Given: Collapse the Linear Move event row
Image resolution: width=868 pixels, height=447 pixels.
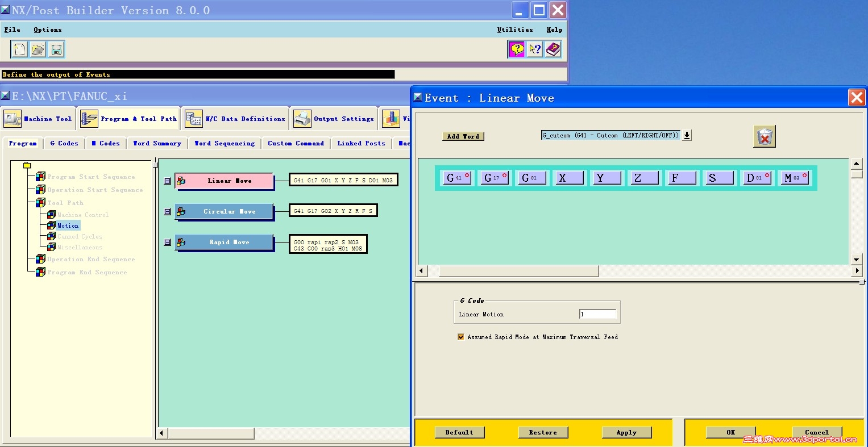Looking at the screenshot, I should pyautogui.click(x=168, y=181).
